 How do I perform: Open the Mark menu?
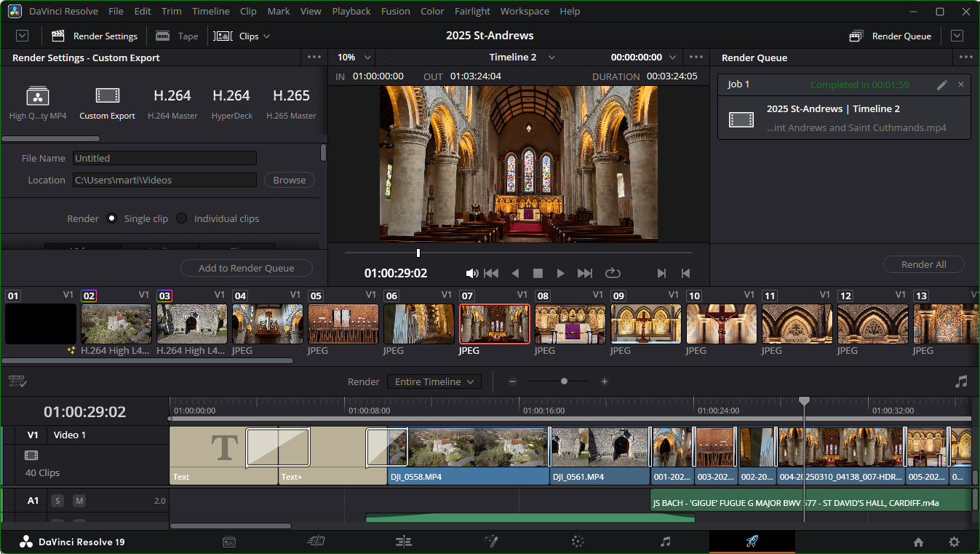(278, 11)
